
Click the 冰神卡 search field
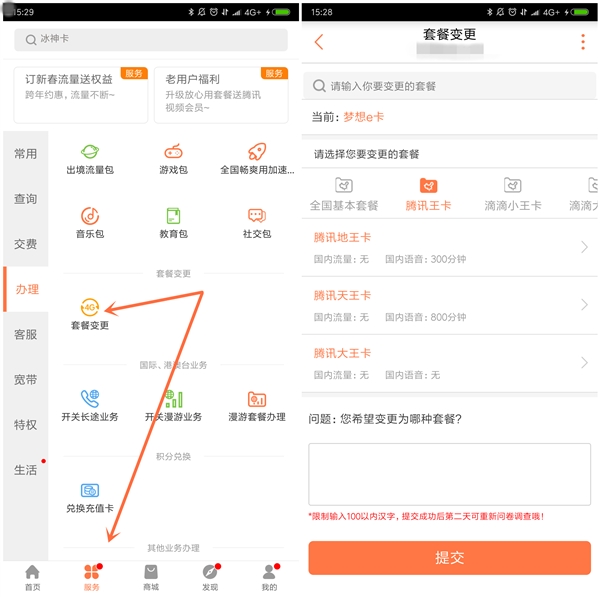point(151,40)
